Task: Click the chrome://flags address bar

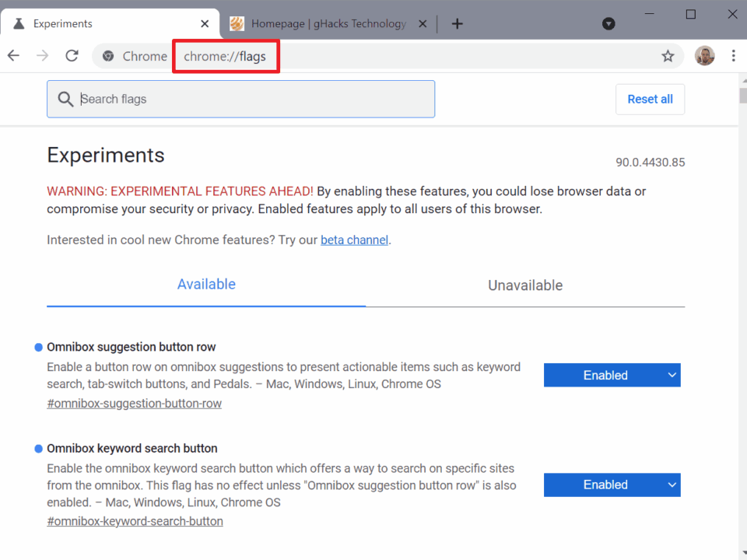Action: [389, 56]
